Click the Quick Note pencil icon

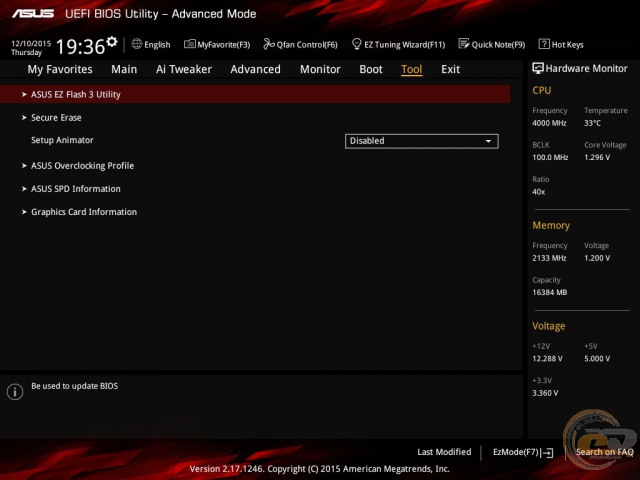[464, 44]
